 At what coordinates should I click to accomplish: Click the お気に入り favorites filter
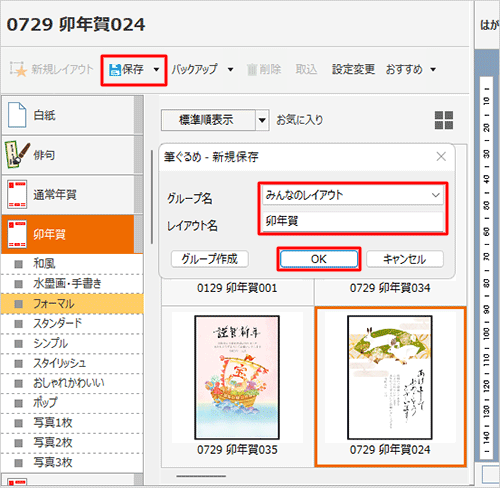coord(299,120)
